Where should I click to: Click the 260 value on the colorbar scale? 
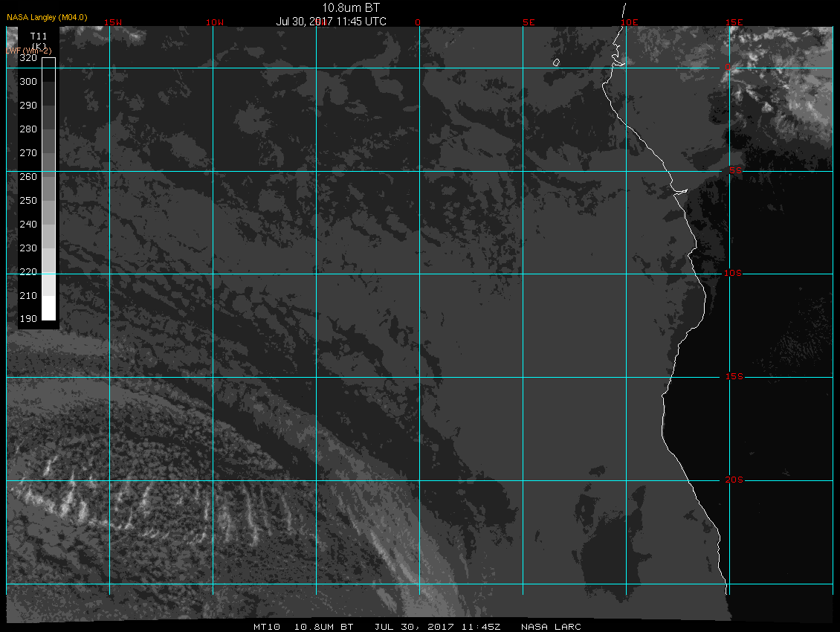pos(28,177)
